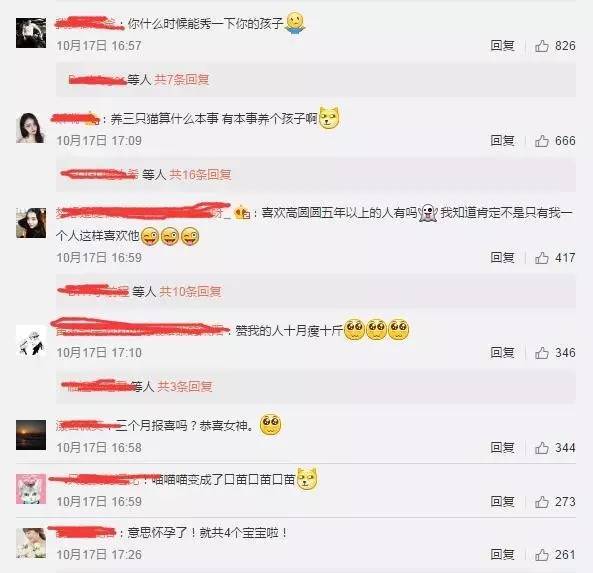Screen dimensions: 593x573
Task: Click thumbs-up on the 666-likes comment
Action: (542, 141)
